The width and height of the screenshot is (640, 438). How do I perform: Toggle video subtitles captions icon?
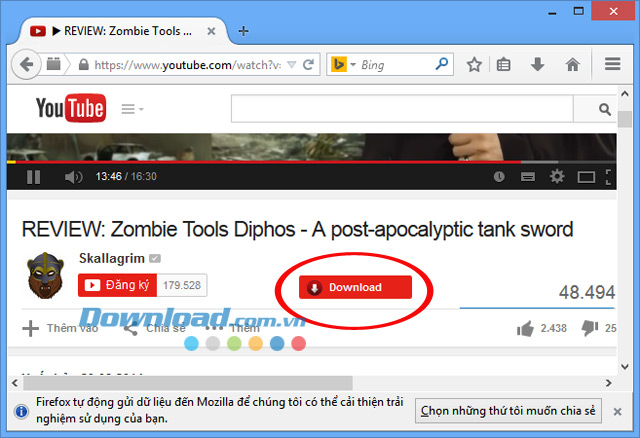pyautogui.click(x=528, y=177)
